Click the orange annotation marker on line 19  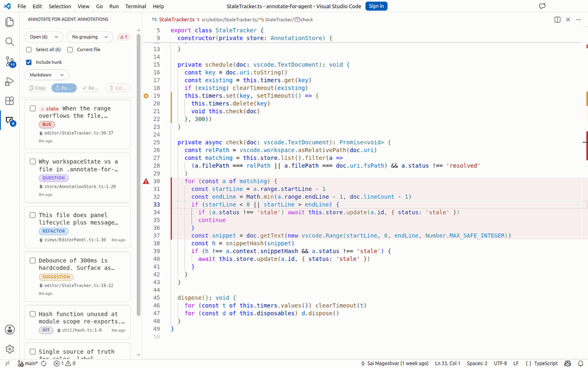(146, 96)
